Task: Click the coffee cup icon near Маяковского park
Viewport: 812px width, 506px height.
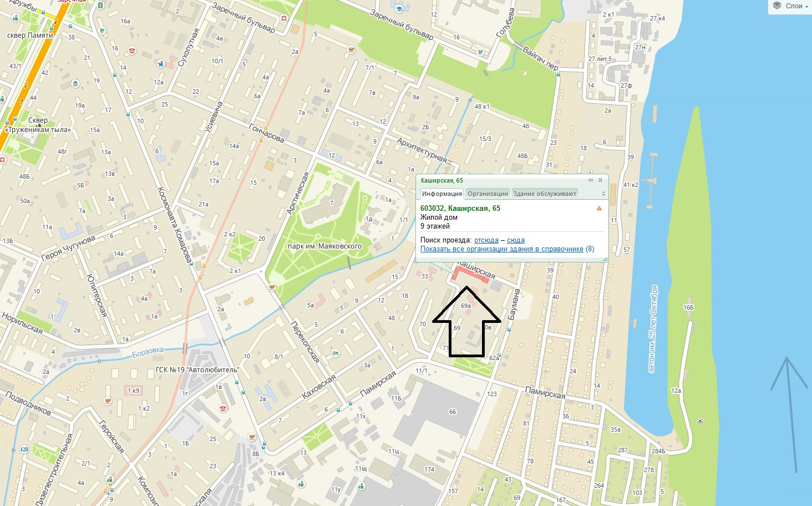Action: (272, 287)
